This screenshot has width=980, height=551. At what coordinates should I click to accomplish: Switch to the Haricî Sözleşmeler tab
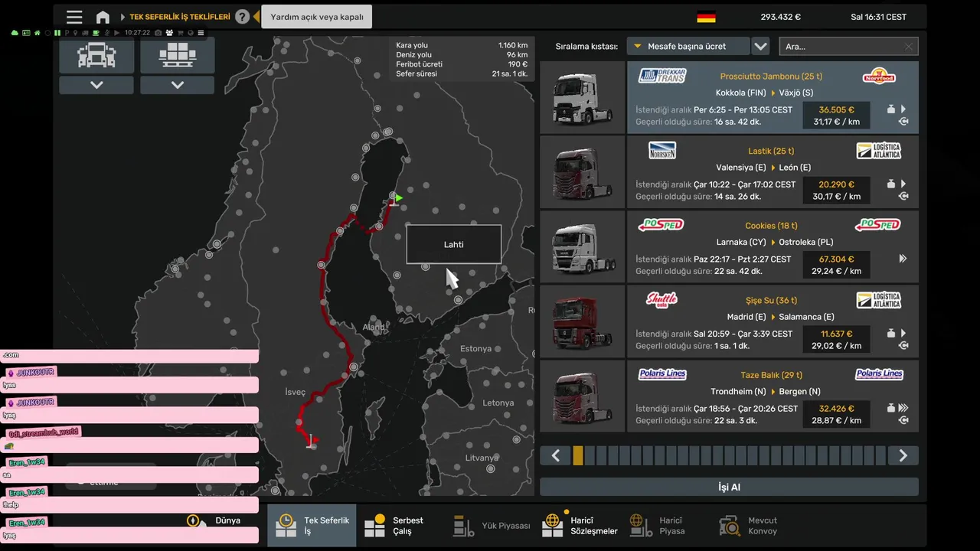pos(580,525)
